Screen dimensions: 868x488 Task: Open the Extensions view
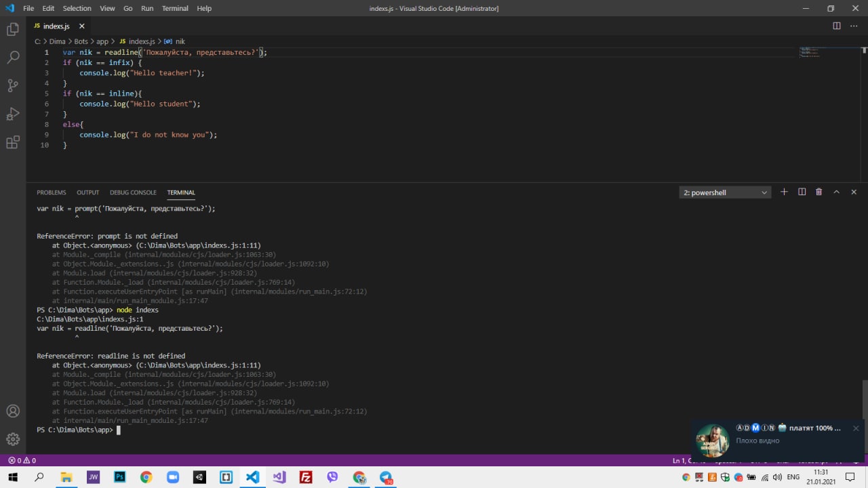pos(13,142)
